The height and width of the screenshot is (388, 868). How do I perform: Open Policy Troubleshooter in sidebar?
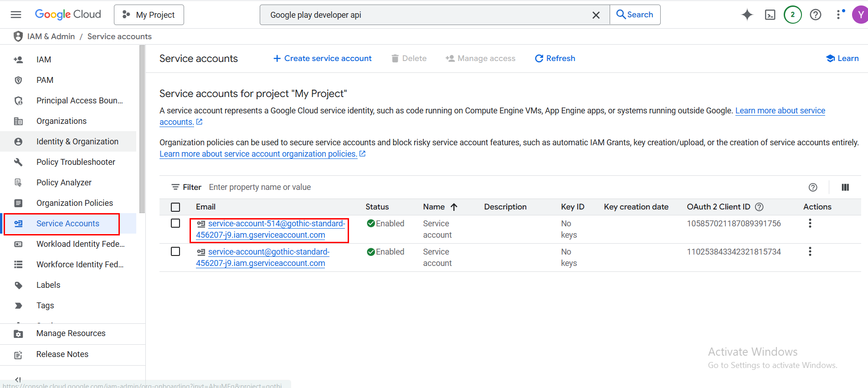tap(76, 162)
